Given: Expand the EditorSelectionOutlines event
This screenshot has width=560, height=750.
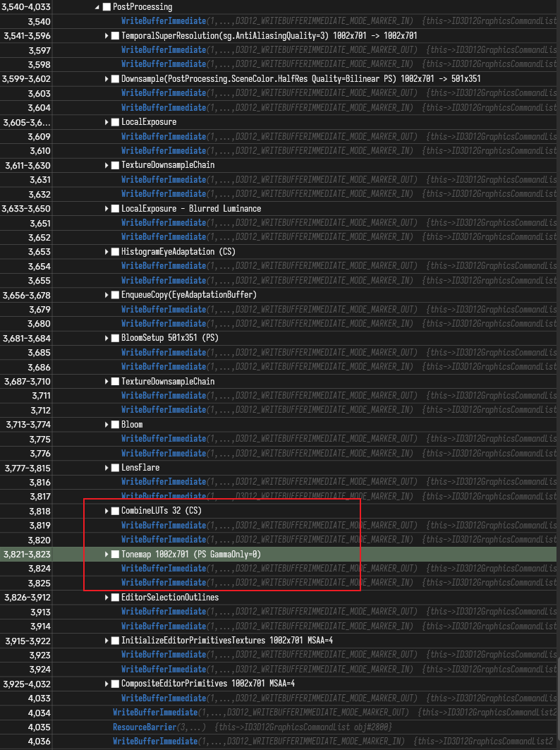Looking at the screenshot, I should pos(107,598).
